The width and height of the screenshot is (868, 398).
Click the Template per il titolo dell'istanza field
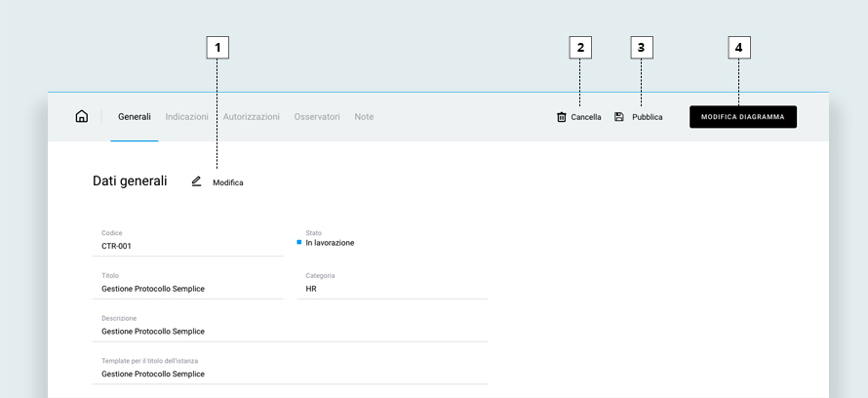(x=290, y=369)
